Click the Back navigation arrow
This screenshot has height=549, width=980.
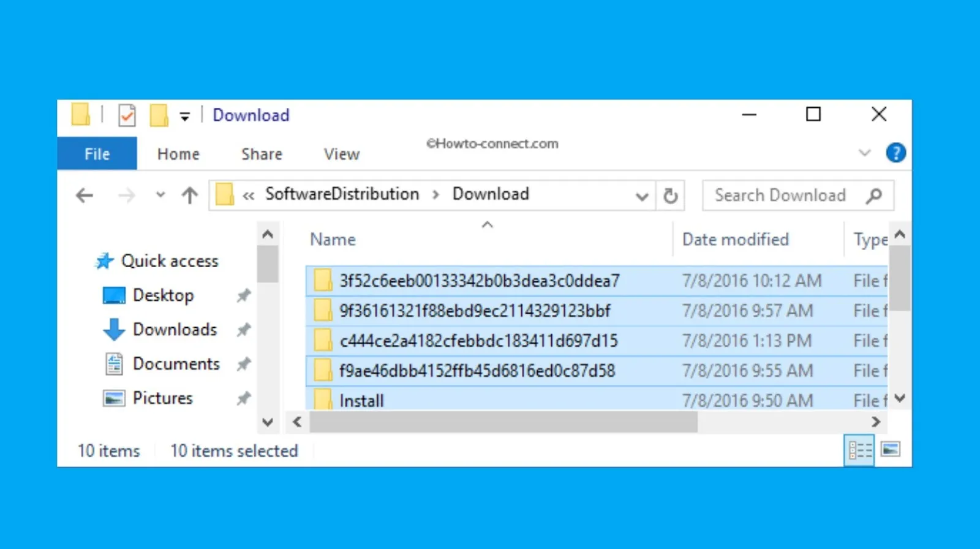tap(85, 195)
